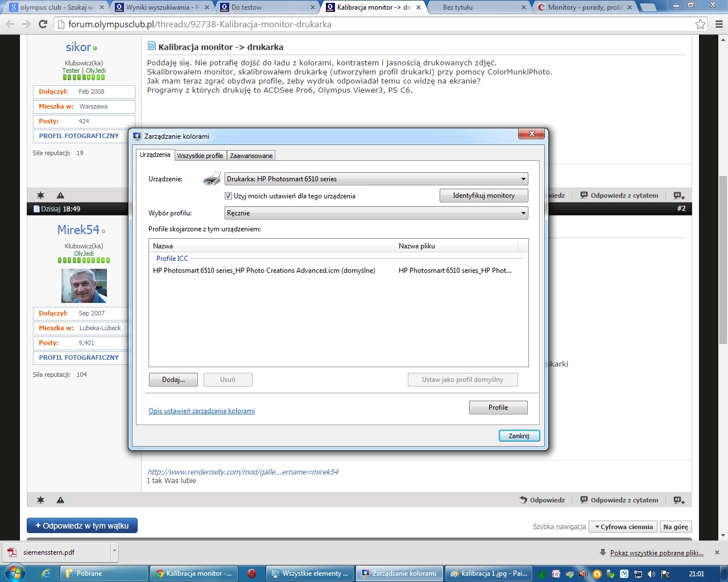The height and width of the screenshot is (582, 728).
Task: Expand the Wybór profilu dropdown
Action: coord(376,213)
